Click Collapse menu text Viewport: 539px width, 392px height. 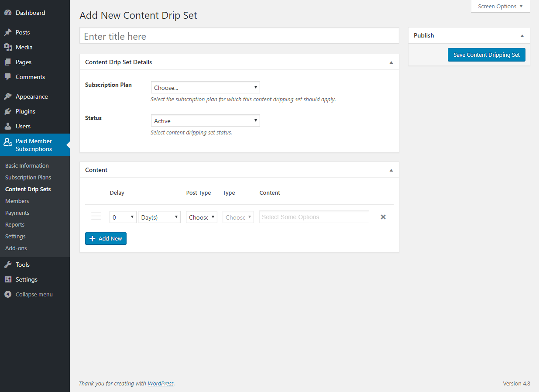pyautogui.click(x=34, y=294)
